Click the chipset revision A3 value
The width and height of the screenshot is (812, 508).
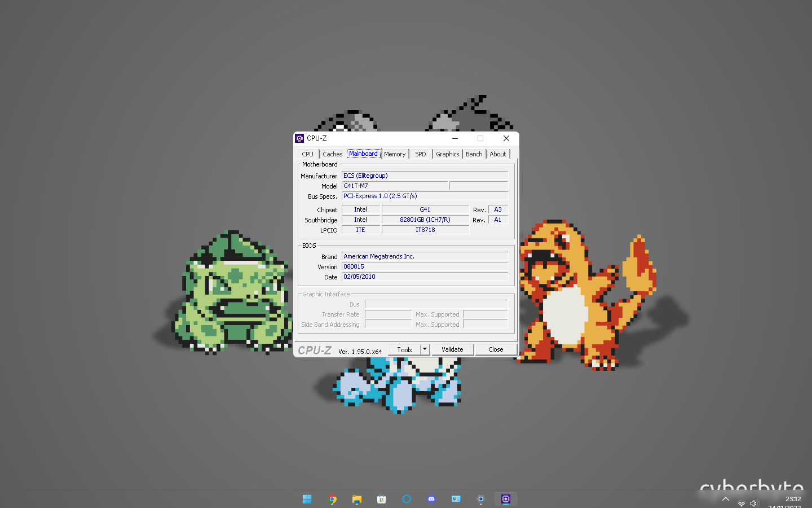[x=498, y=209]
